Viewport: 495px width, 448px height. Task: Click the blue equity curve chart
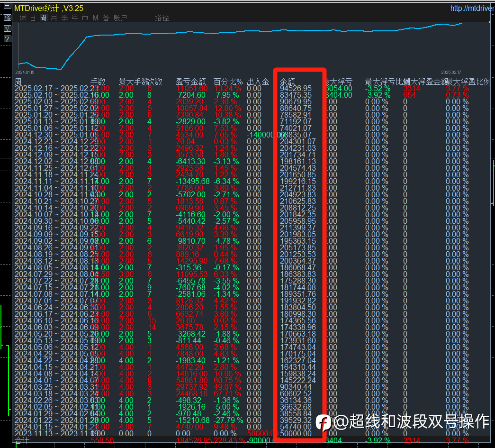coord(240,46)
